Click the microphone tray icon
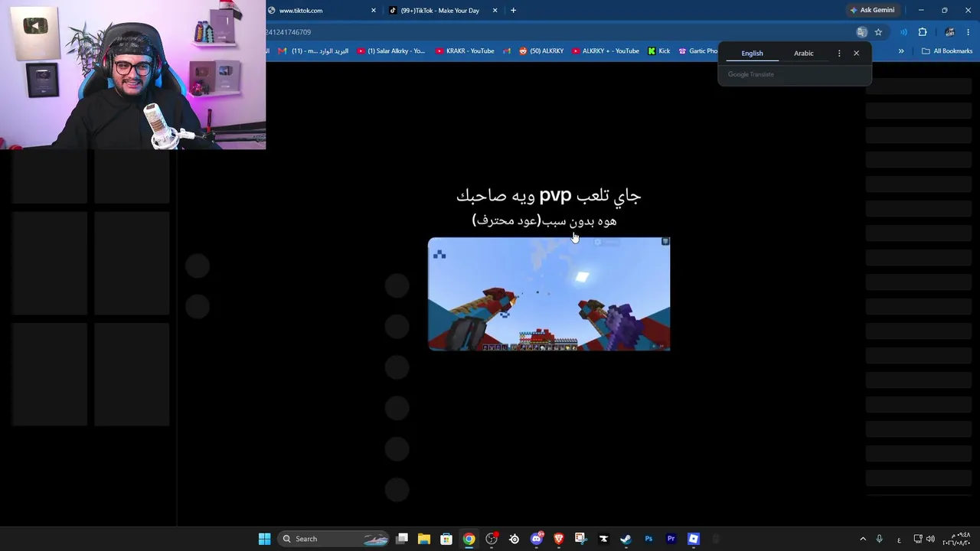The width and height of the screenshot is (980, 551). pos(880,539)
